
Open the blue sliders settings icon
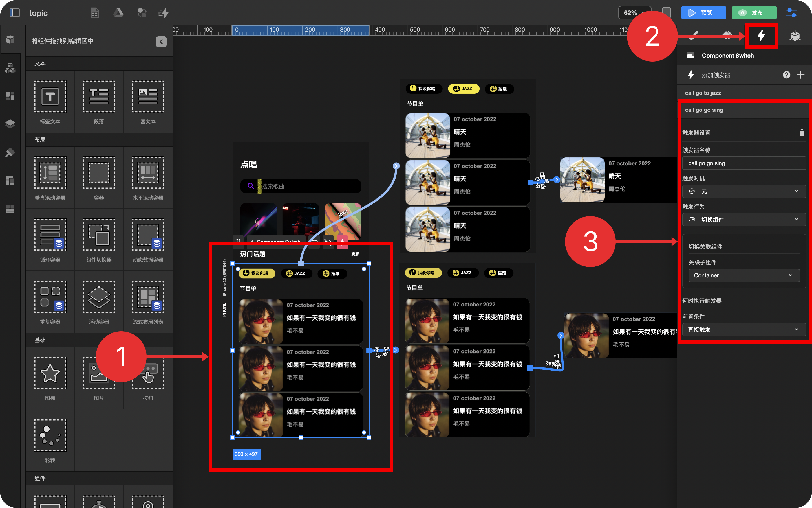792,13
